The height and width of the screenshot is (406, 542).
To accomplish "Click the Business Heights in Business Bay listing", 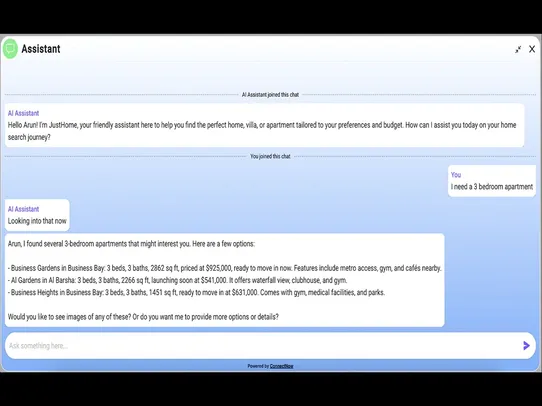I will pyautogui.click(x=196, y=292).
